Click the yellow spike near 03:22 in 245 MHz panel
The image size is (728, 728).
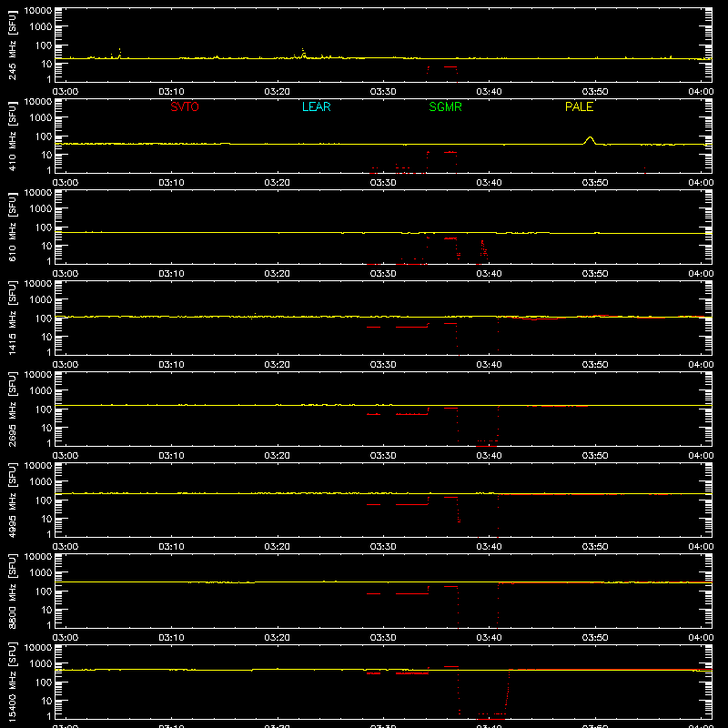(303, 53)
